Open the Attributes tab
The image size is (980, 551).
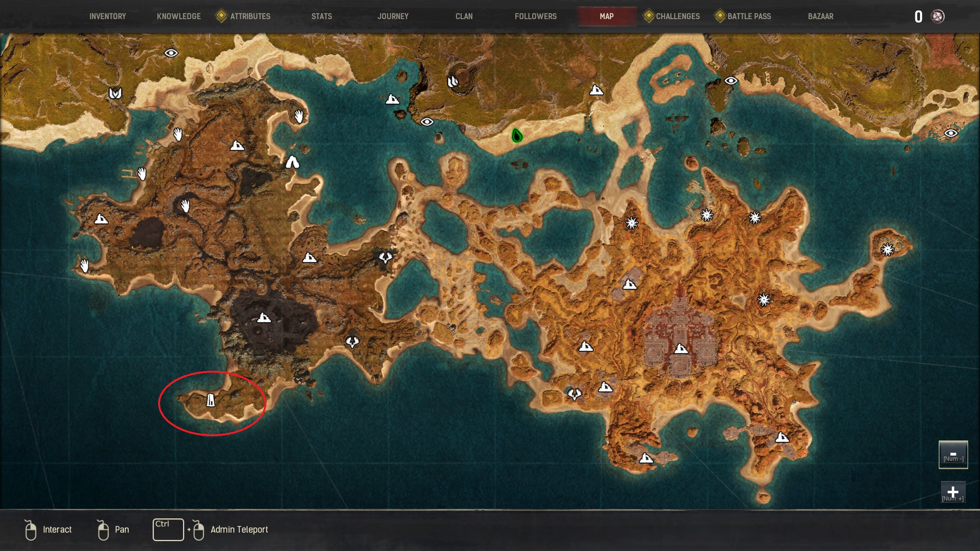point(250,16)
